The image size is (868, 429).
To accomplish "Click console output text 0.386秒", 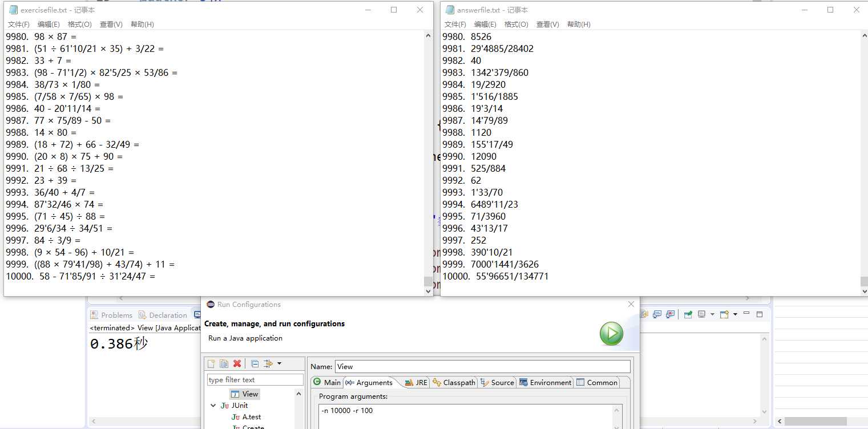I will pos(119,344).
